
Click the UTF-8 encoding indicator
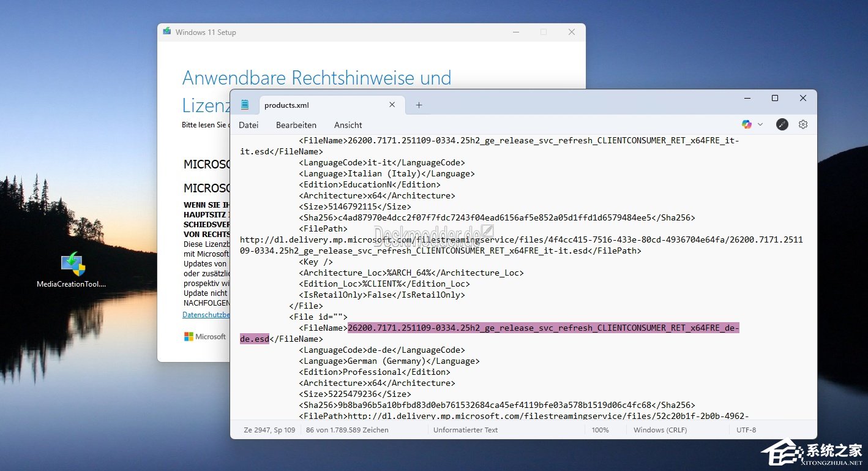point(746,430)
